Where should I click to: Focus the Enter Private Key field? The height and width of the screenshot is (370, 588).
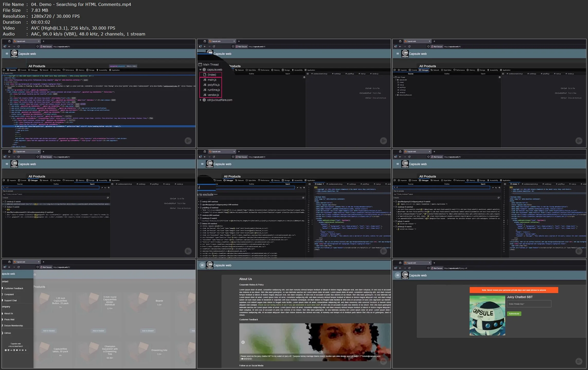[529, 304]
